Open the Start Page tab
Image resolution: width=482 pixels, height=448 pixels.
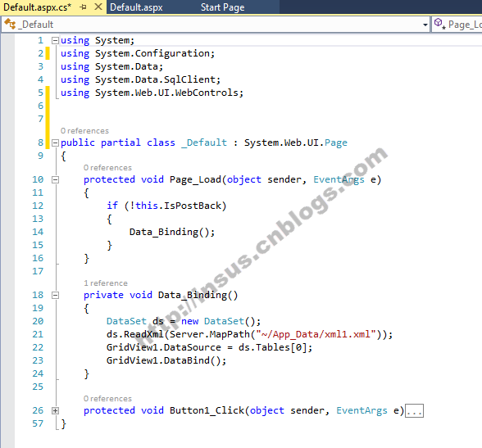point(223,7)
